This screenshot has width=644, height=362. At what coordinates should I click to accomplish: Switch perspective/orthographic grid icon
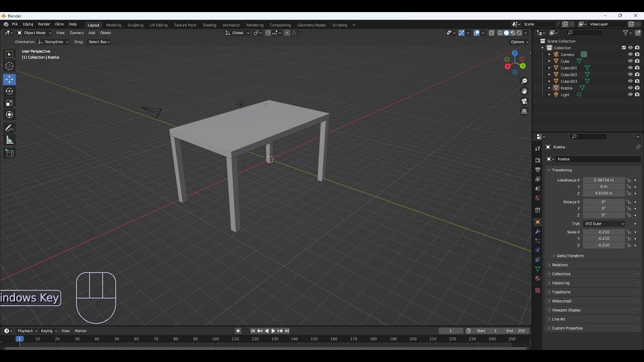coord(524,111)
